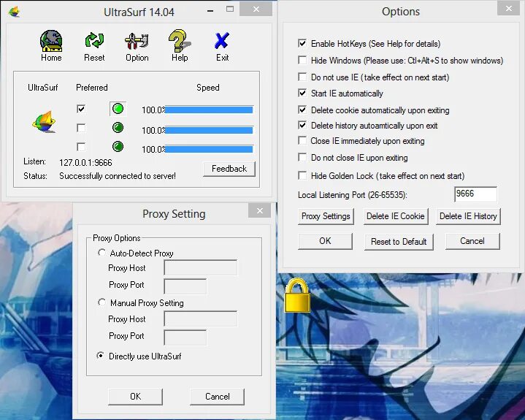Select the Auto-Detect Proxy radio button

[x=101, y=253]
